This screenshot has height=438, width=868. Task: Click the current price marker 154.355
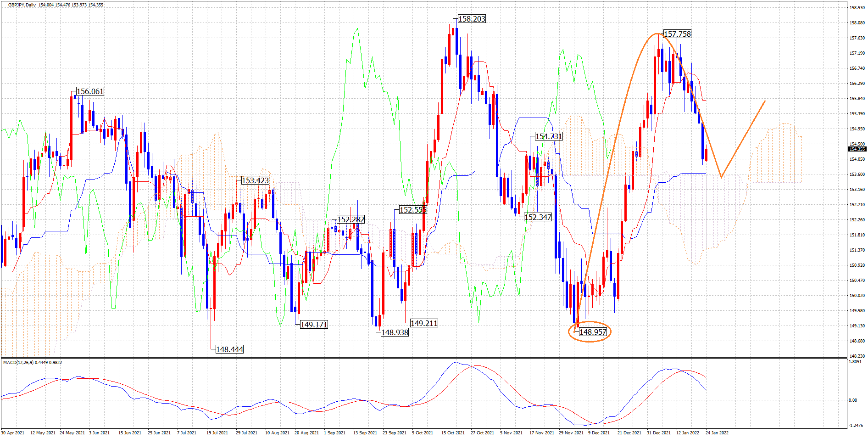pyautogui.click(x=857, y=149)
